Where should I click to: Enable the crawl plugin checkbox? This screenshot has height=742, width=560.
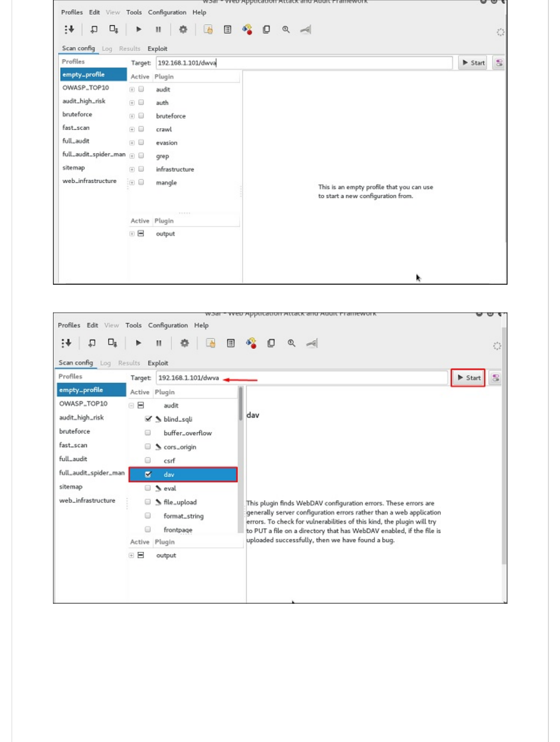[x=141, y=129]
